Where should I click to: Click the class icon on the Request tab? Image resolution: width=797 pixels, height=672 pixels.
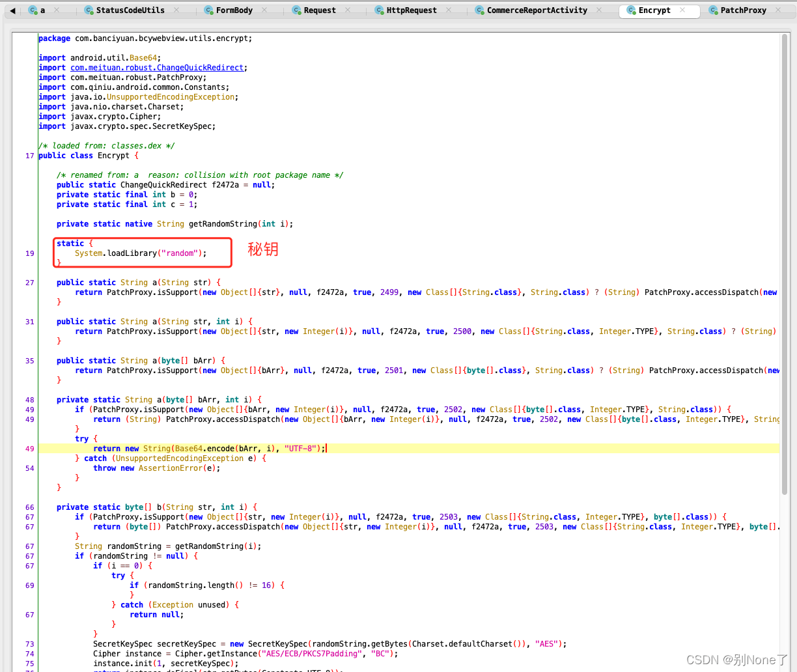[x=296, y=10]
